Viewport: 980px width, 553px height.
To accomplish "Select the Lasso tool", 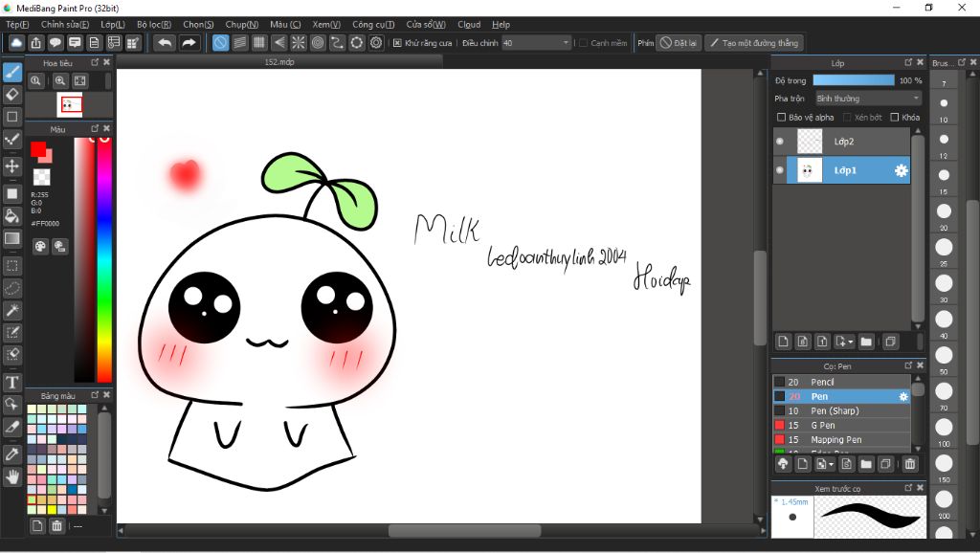I will (11, 288).
